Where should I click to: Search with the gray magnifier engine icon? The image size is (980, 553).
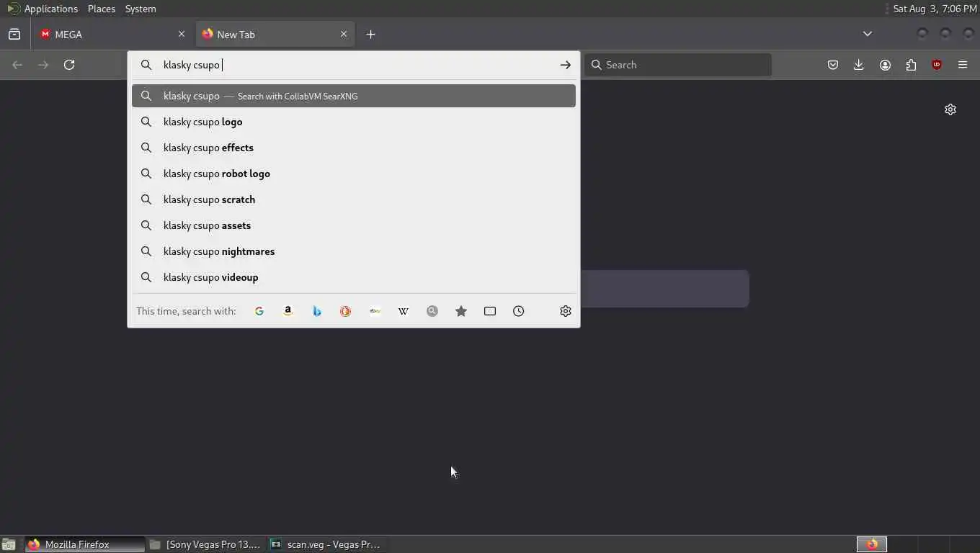pos(432,311)
